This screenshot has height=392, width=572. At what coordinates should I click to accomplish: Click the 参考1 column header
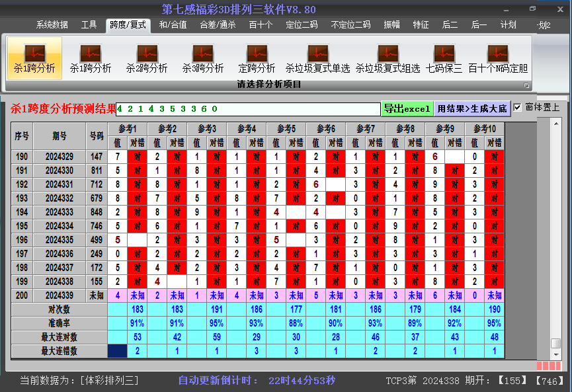coord(128,129)
